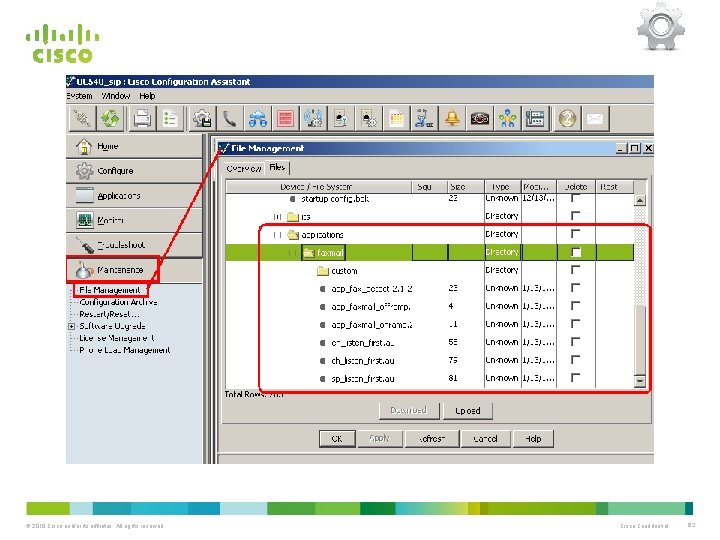Click the black gauge meter toolbar icon
This screenshot has width=720, height=540.
tap(480, 119)
